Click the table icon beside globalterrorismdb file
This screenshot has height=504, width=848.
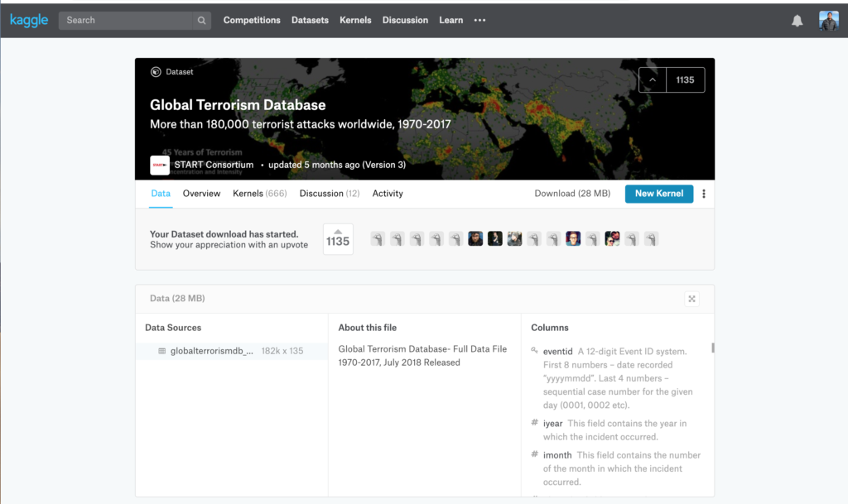(161, 351)
